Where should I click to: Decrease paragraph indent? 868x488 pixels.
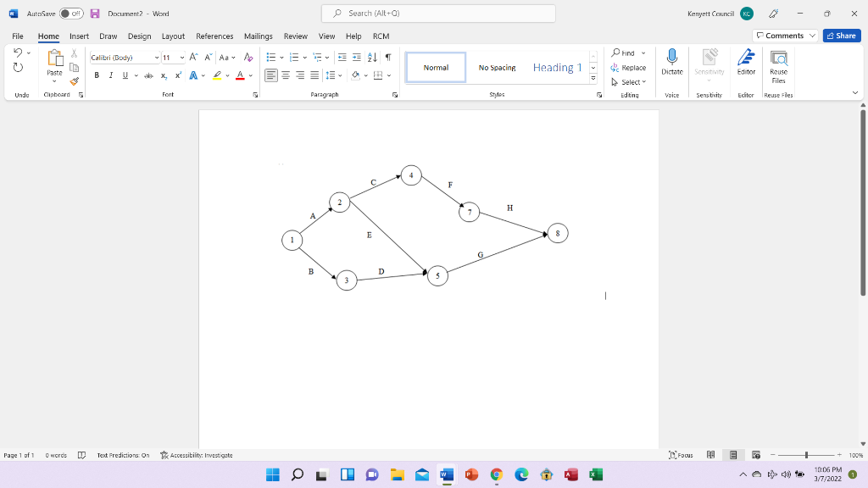(342, 57)
